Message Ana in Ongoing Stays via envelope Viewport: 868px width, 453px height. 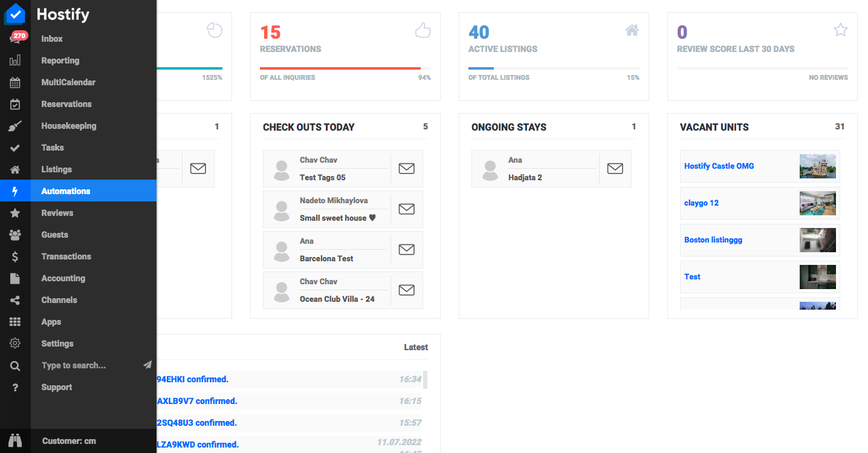[615, 168]
